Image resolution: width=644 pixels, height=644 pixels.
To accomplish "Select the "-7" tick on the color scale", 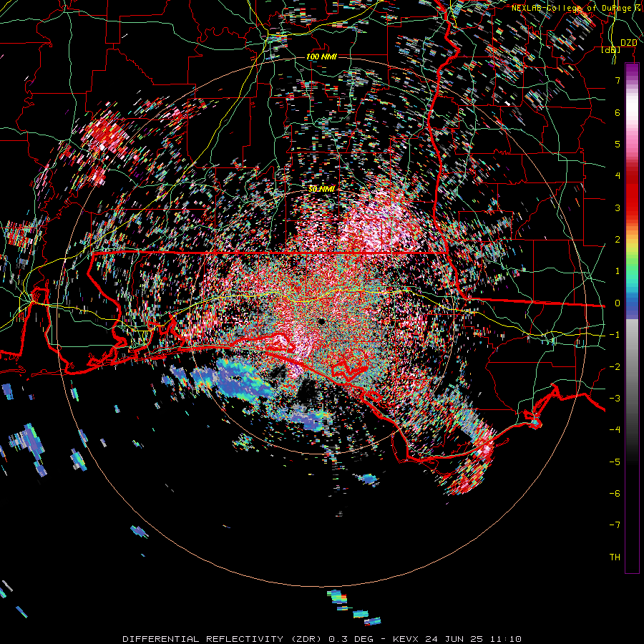I will [615, 525].
